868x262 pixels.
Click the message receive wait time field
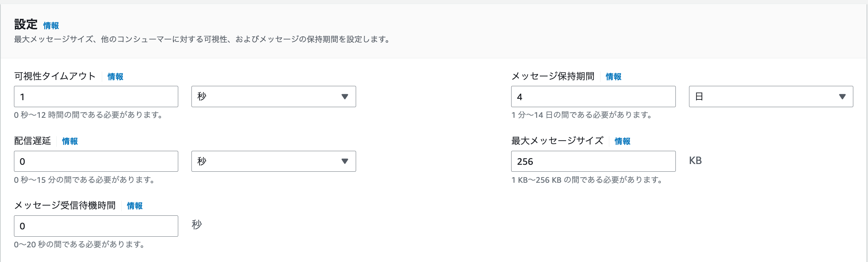(x=96, y=226)
